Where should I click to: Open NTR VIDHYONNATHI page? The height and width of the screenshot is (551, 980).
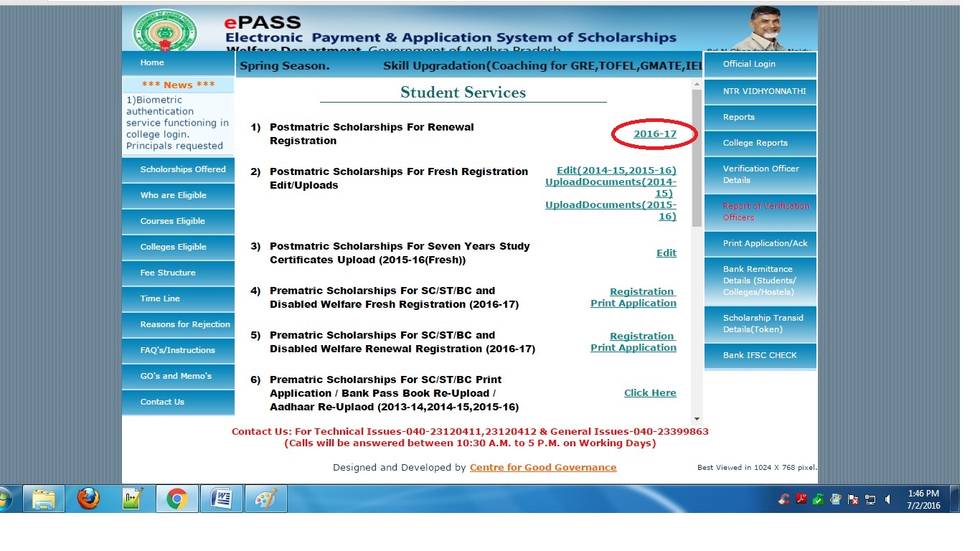coord(760,92)
